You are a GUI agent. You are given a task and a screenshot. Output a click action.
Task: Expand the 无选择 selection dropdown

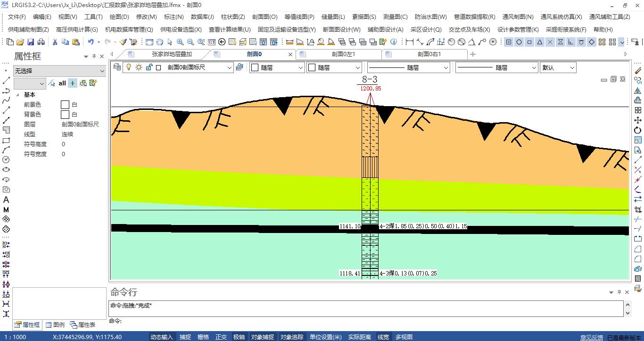pos(102,71)
